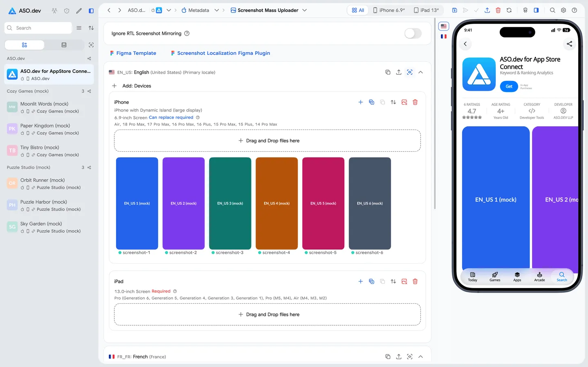Viewport: 588px width, 367px height.
Task: Select ASO.dev for AppStore Connect app
Action: pos(49,74)
